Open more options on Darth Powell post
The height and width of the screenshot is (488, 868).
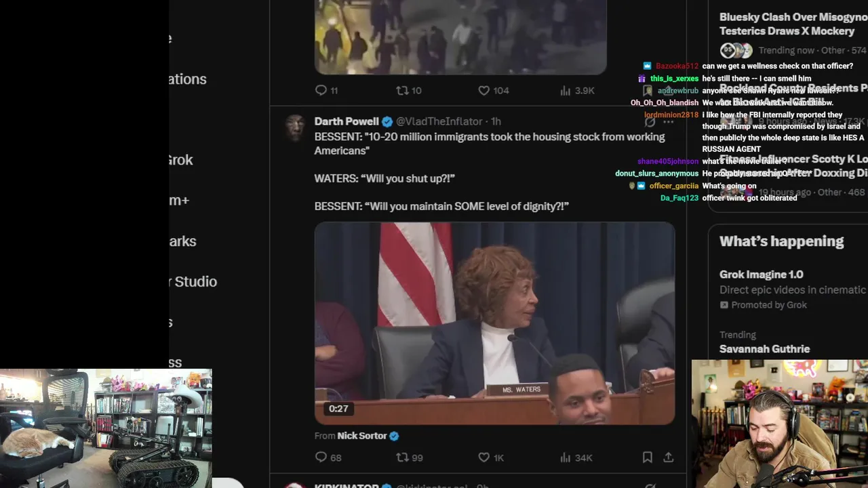tap(669, 122)
